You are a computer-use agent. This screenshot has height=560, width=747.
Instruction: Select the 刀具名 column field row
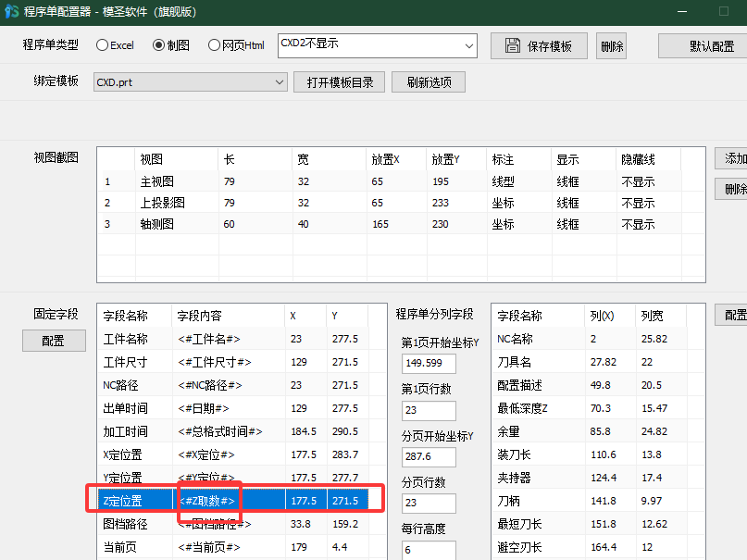[x=597, y=362]
